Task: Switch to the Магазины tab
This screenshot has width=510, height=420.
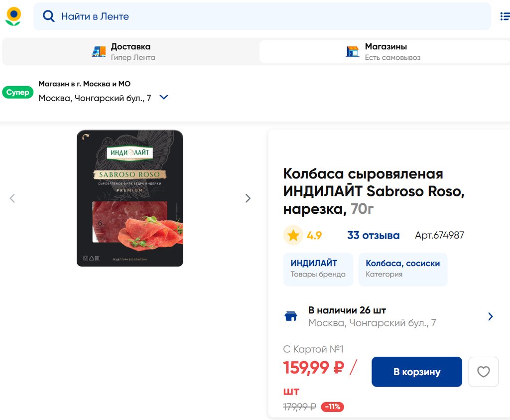Action: tap(385, 51)
